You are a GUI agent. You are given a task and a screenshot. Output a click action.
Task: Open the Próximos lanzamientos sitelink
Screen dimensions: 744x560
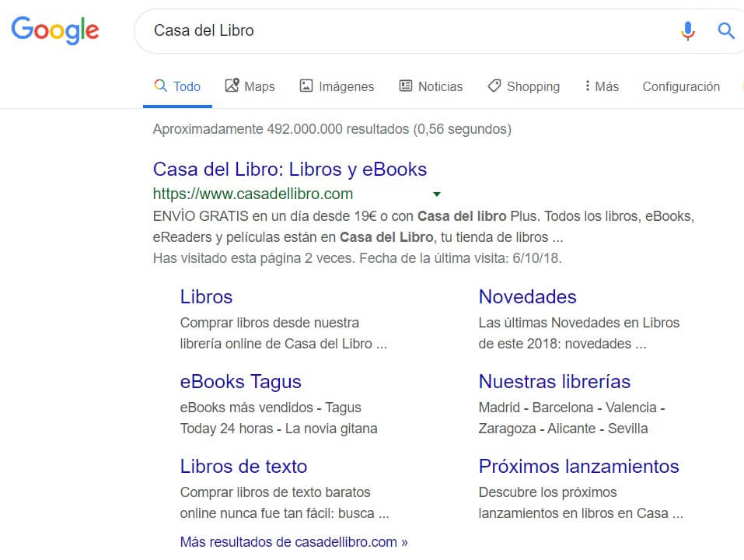(x=579, y=467)
